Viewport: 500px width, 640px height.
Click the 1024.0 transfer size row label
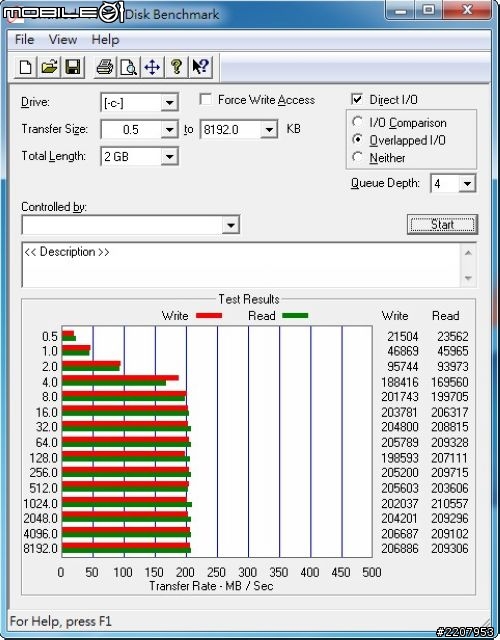pos(40,503)
